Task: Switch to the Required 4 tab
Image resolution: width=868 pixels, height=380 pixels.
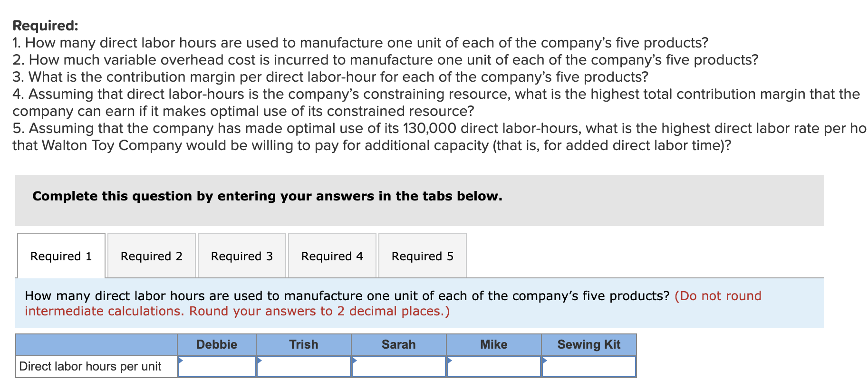Action: (x=332, y=256)
